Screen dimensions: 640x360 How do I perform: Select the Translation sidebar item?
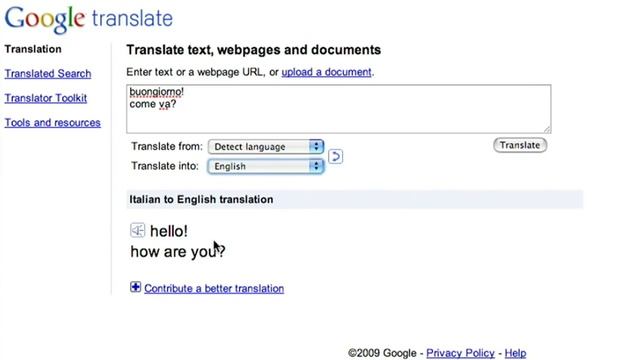tap(33, 49)
